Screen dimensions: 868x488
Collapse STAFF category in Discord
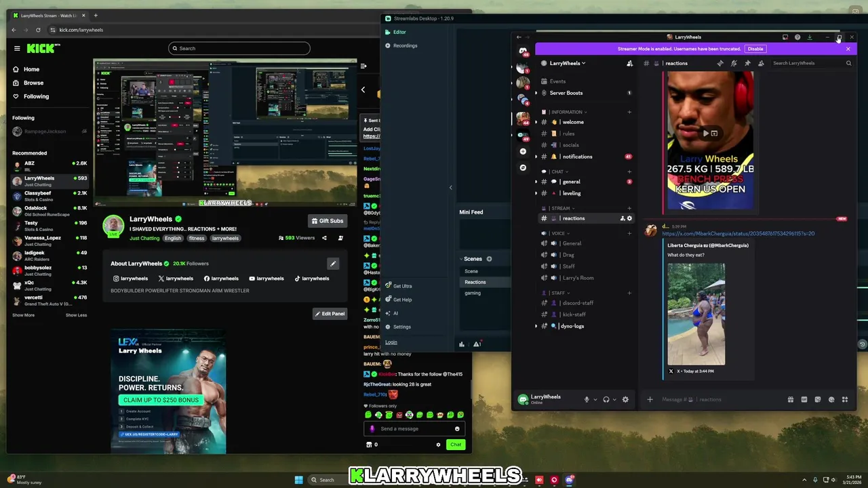coord(560,293)
